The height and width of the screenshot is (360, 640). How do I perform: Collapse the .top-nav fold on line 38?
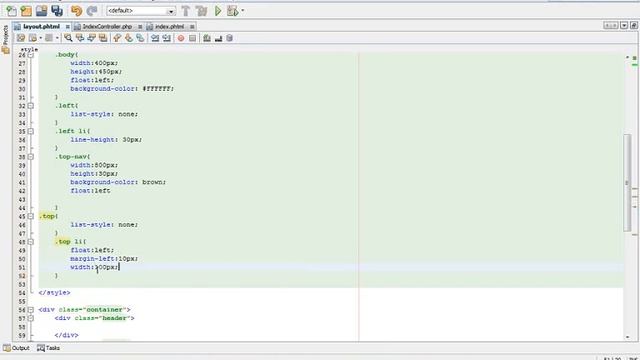(x=31, y=157)
